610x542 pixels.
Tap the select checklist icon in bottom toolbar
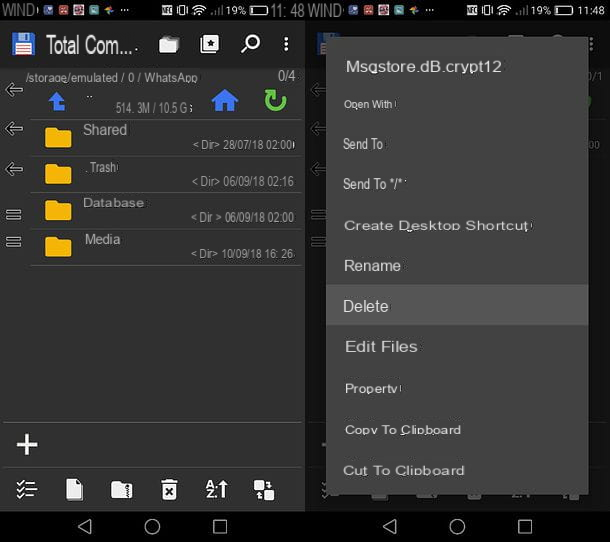coord(26,489)
